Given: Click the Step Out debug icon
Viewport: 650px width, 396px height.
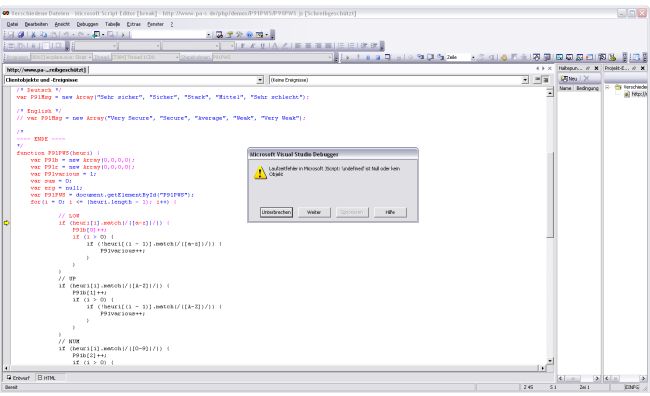Looking at the screenshot, I should pyautogui.click(x=440, y=57).
